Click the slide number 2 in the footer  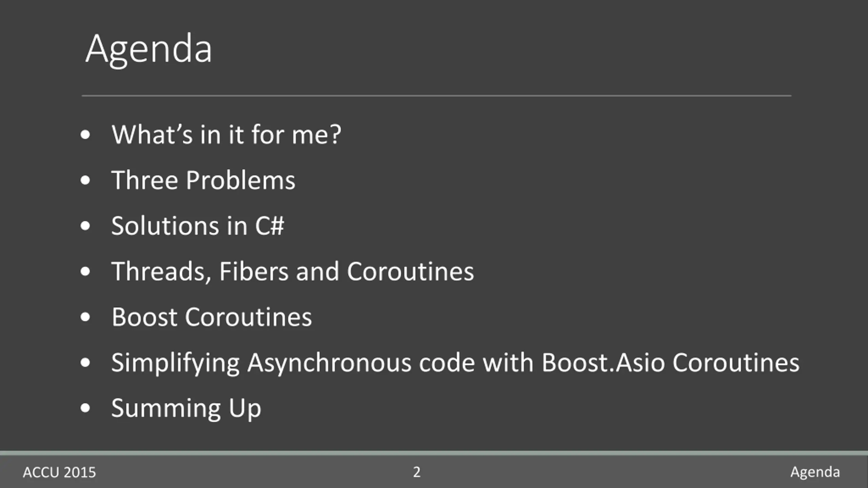pyautogui.click(x=417, y=472)
